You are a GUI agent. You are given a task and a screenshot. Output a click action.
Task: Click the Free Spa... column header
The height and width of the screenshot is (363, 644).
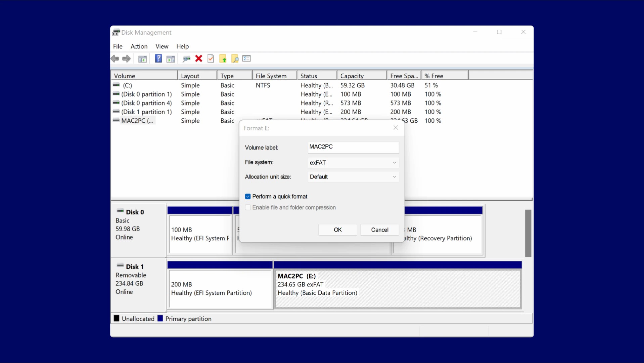pos(404,76)
